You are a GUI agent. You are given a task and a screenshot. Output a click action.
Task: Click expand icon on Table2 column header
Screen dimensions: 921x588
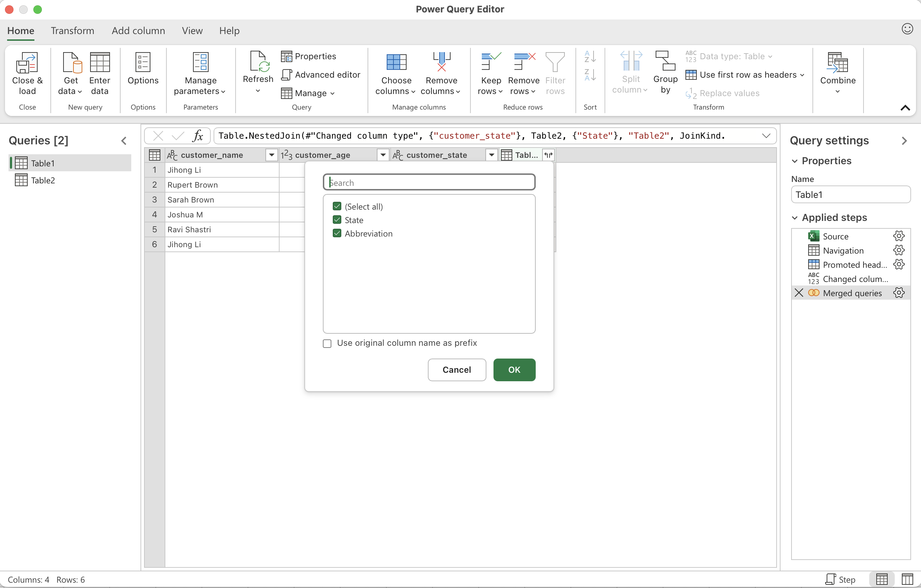548,155
